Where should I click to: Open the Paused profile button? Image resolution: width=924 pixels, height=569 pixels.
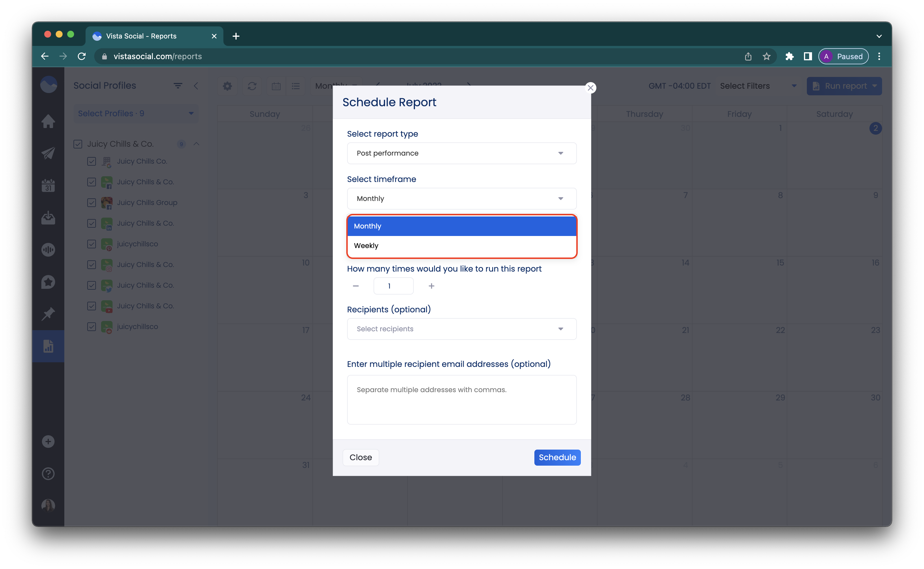(x=843, y=57)
